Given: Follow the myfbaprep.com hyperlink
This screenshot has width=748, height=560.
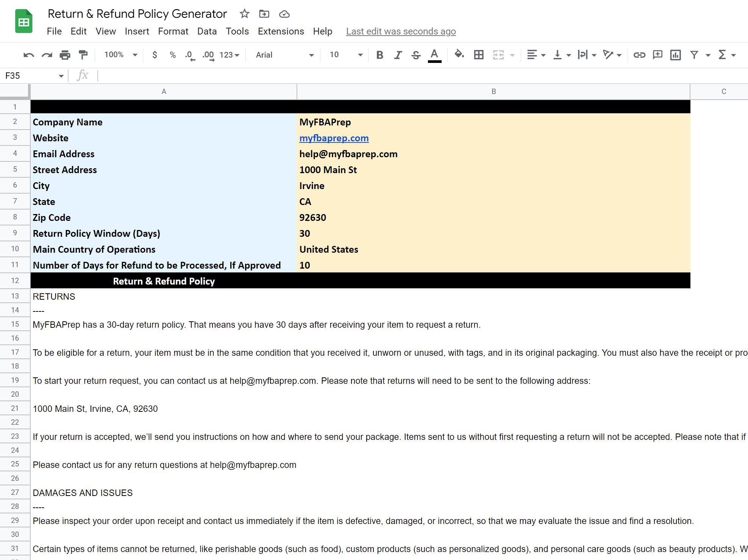Looking at the screenshot, I should (334, 138).
